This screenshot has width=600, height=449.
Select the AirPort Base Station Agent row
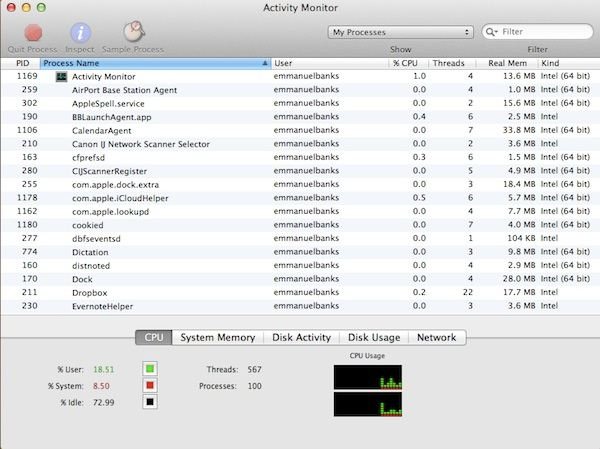click(300, 90)
